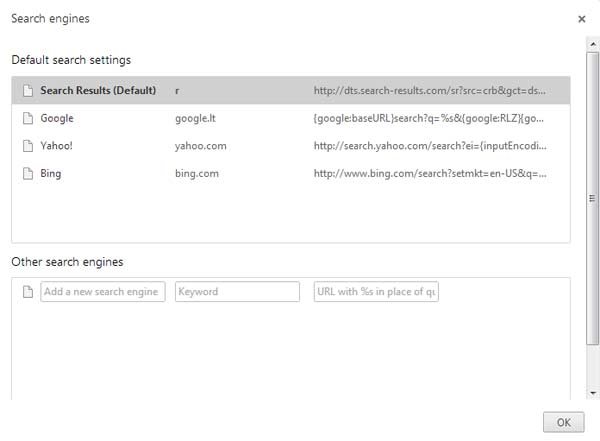Click the OK button
This screenshot has width=600, height=441.
click(564, 422)
